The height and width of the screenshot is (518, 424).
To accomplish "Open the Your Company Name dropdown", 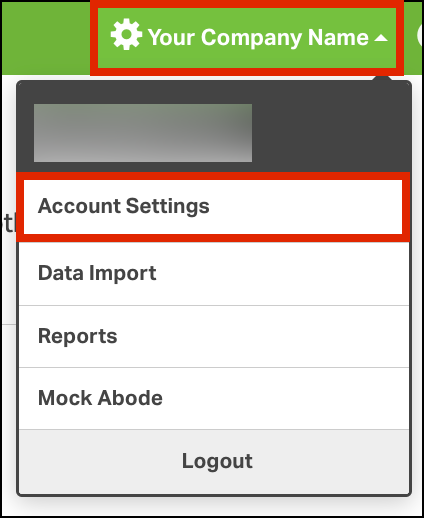I will point(247,37).
